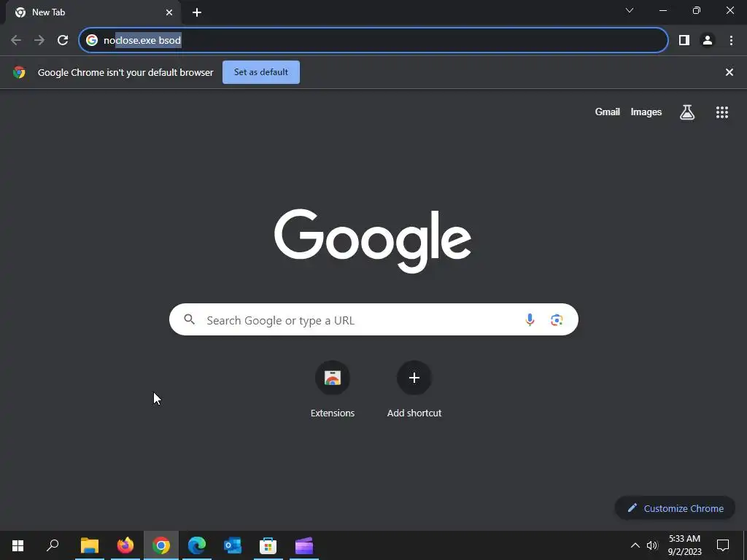Show hidden system tray icons

click(x=635, y=545)
